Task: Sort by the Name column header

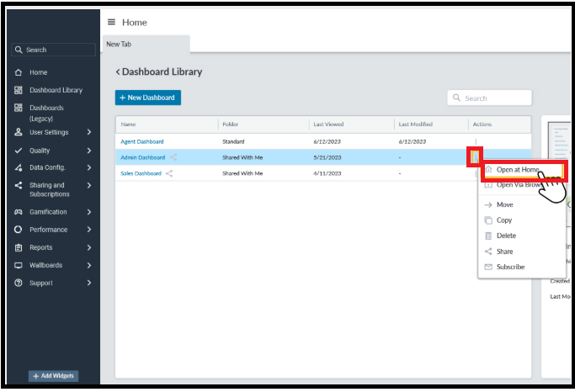Action: click(128, 124)
